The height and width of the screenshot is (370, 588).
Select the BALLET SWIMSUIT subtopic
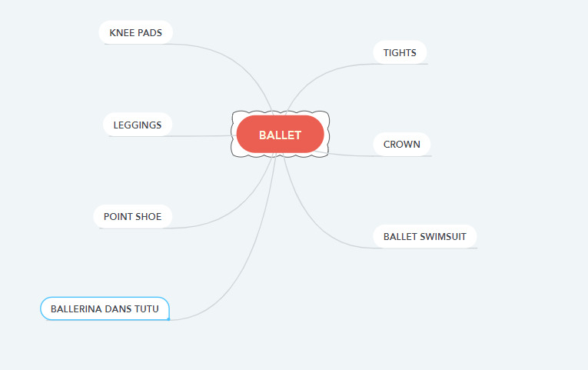tap(424, 236)
